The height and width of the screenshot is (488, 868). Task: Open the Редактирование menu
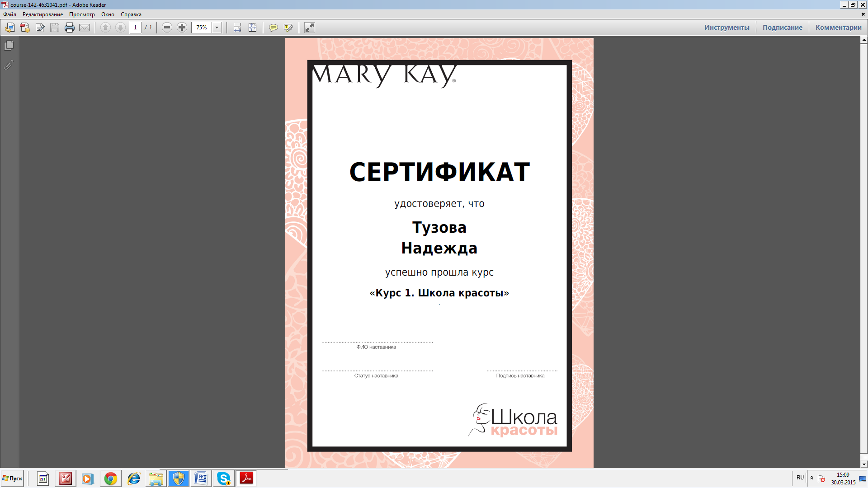pyautogui.click(x=43, y=14)
